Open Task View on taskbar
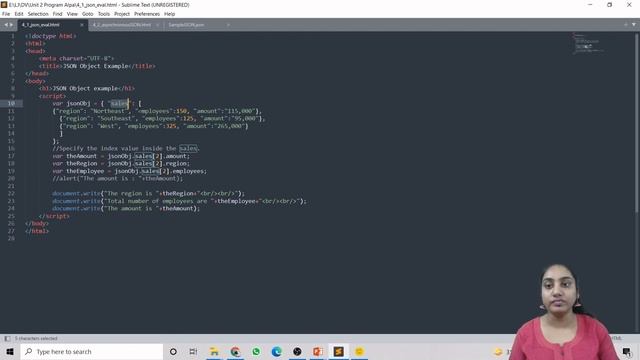Image resolution: width=640 pixels, height=360 pixels. click(193, 351)
